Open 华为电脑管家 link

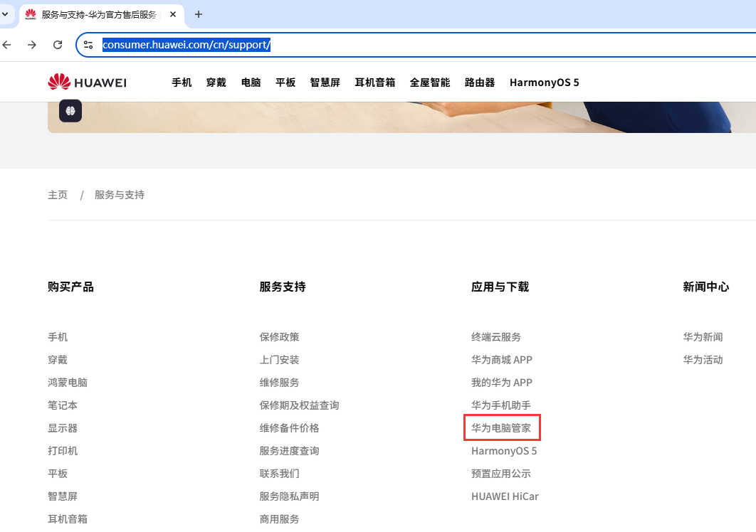pyautogui.click(x=501, y=428)
